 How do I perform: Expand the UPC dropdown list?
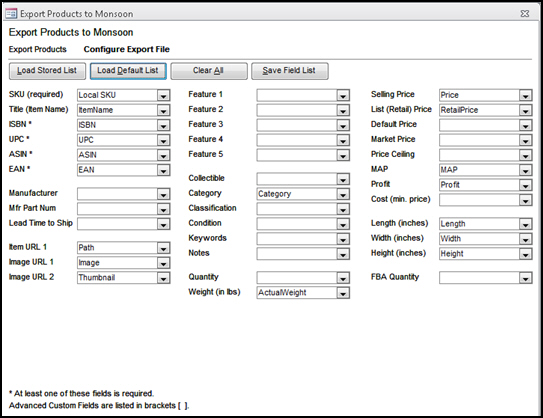(x=163, y=140)
